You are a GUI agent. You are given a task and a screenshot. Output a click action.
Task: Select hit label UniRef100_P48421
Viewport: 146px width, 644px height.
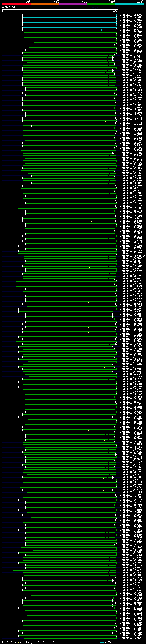(131, 37)
